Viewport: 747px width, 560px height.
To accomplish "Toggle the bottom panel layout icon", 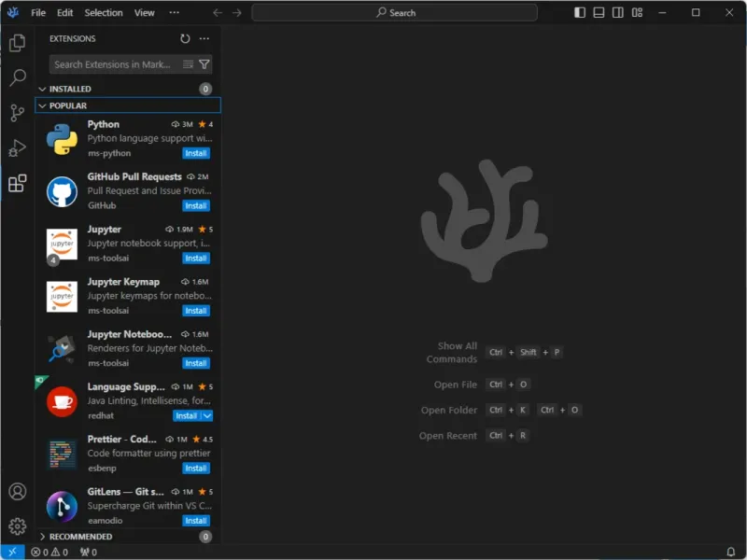I will coord(599,13).
